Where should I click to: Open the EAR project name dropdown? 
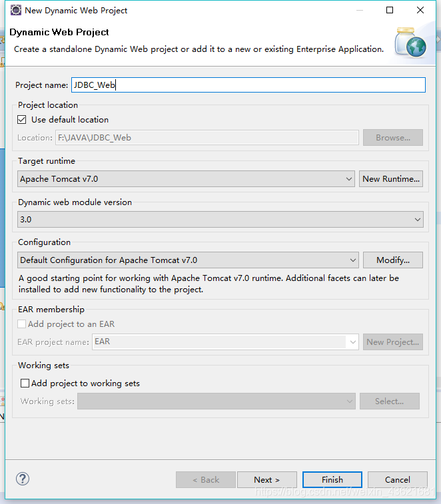pyautogui.click(x=225, y=342)
